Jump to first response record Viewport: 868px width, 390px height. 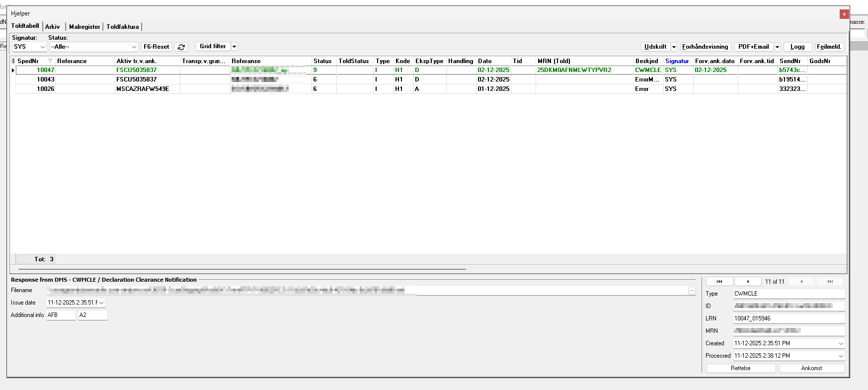(x=719, y=282)
